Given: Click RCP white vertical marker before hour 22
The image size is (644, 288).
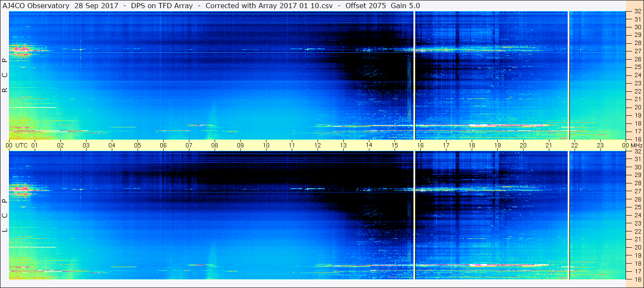Looking at the screenshot, I should click(x=568, y=75).
